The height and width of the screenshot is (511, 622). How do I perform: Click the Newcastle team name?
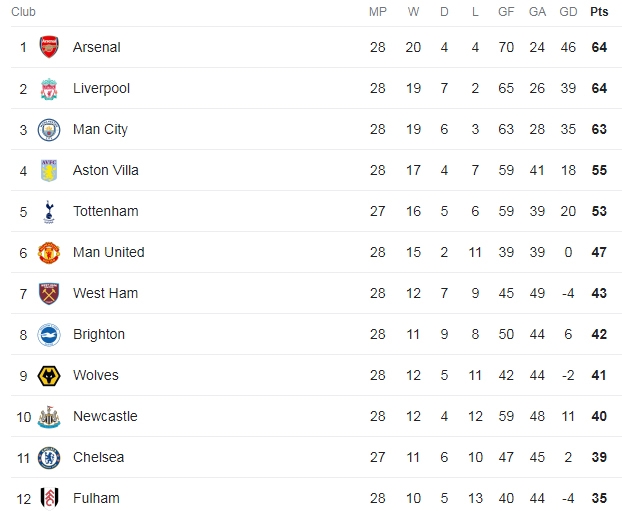point(105,416)
